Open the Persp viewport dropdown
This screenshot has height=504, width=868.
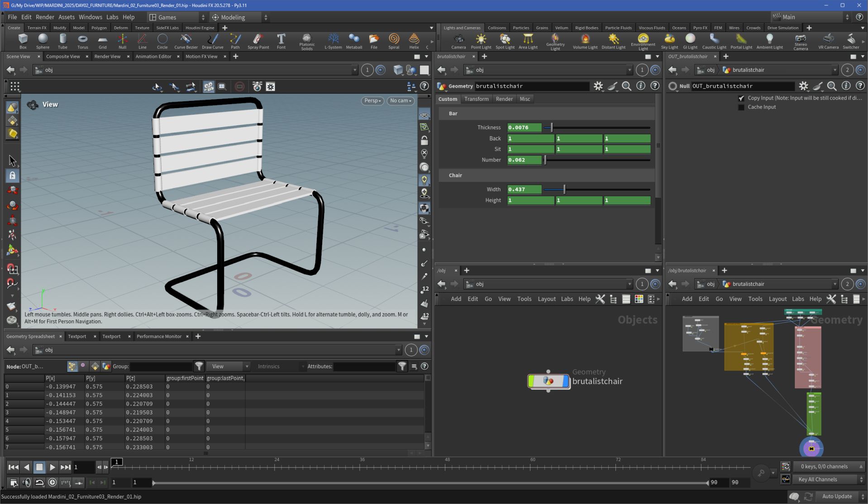[x=372, y=100]
